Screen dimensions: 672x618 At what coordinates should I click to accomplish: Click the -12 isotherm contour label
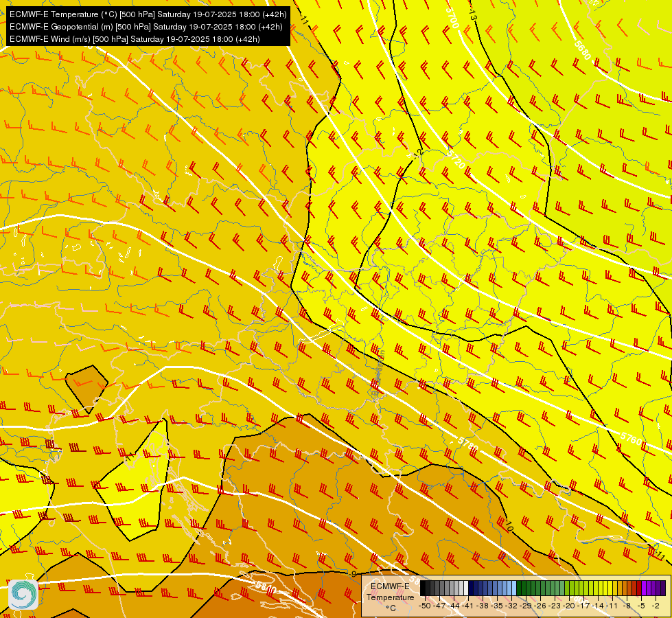[x=418, y=152]
